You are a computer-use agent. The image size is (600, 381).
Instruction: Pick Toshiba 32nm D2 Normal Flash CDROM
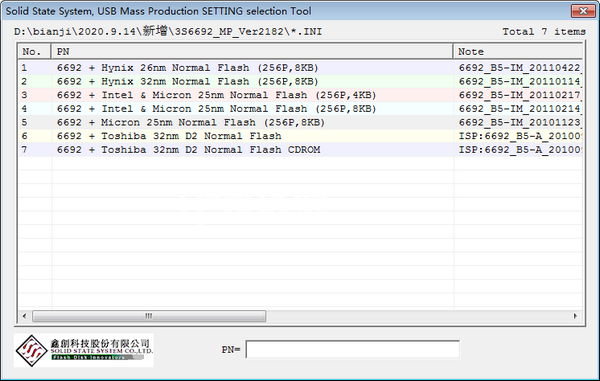(x=300, y=150)
